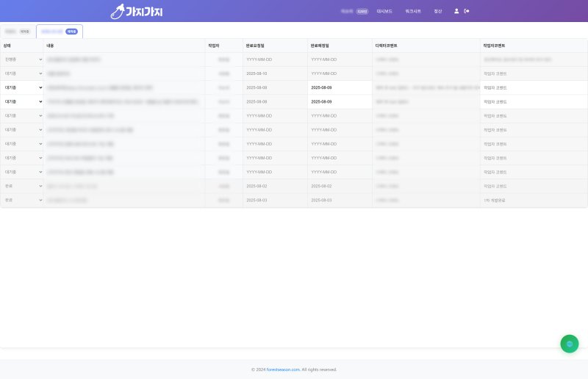Go to 정산 in the top navigation
588x379 pixels.
[438, 12]
